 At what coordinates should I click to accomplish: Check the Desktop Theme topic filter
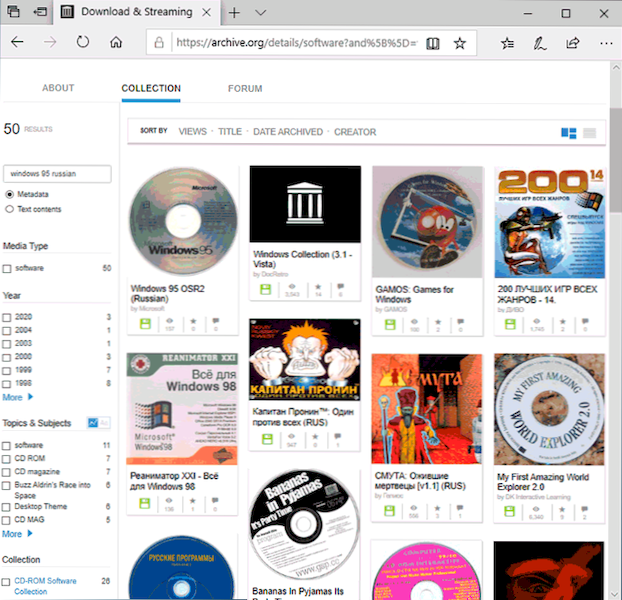click(x=6, y=507)
